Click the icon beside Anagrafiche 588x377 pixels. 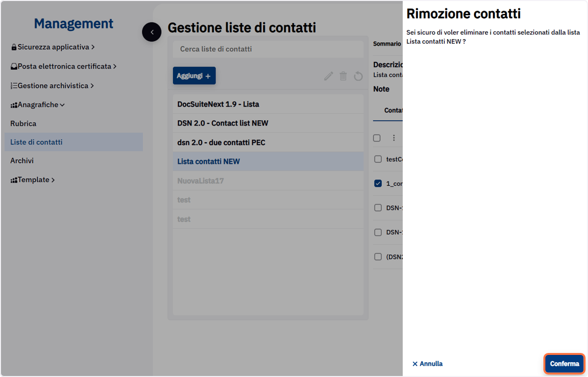point(14,105)
